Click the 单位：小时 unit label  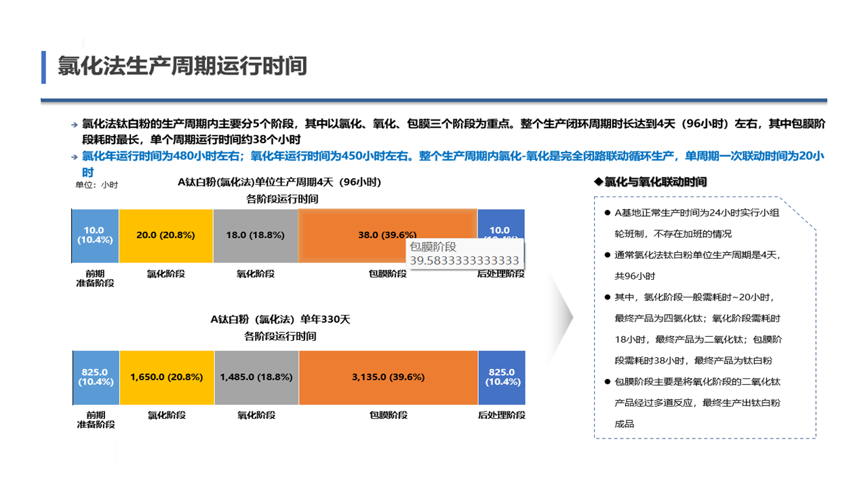pyautogui.click(x=96, y=184)
